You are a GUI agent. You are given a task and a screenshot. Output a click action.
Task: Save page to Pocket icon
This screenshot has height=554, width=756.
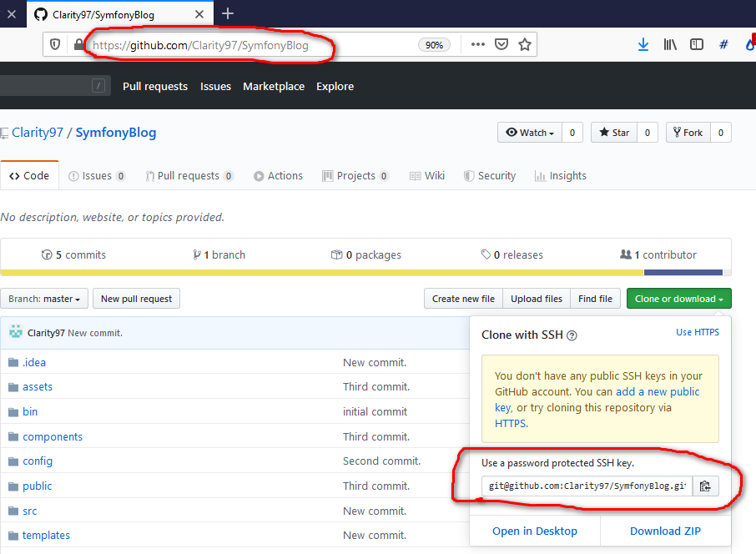point(501,44)
